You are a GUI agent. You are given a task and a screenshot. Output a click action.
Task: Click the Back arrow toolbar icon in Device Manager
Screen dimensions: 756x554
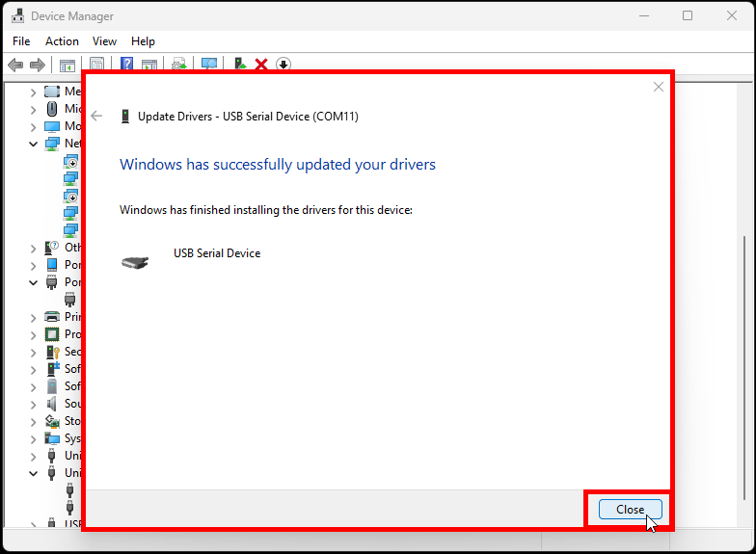[x=15, y=65]
